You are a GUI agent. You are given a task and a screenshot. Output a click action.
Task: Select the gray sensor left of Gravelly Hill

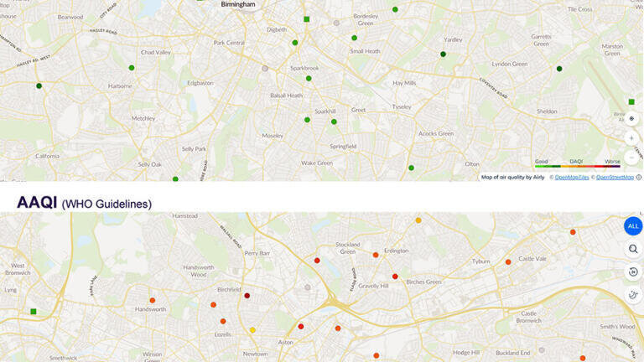pos(308,287)
